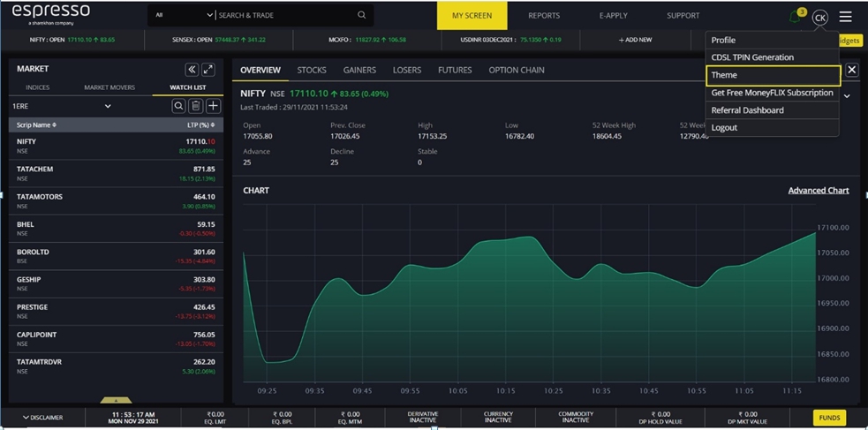Select the USDINR 03DEC2021 ticker

[x=510, y=40]
